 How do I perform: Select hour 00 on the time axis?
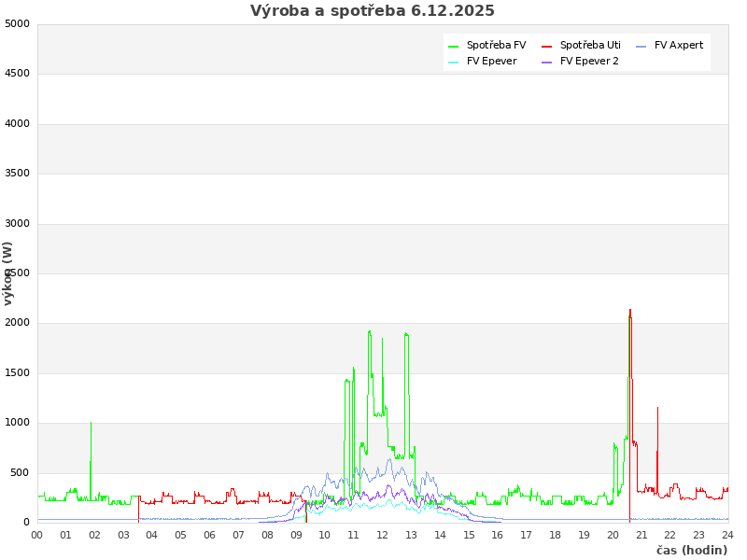pos(37,535)
